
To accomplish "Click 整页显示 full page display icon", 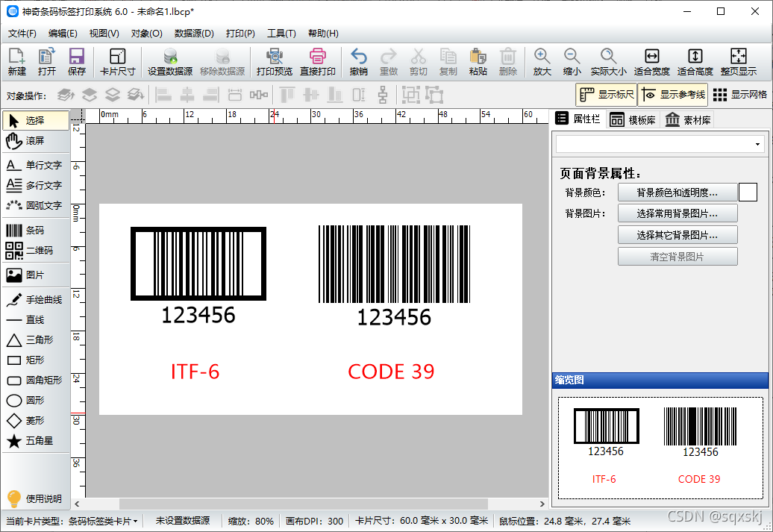I will tap(739, 62).
